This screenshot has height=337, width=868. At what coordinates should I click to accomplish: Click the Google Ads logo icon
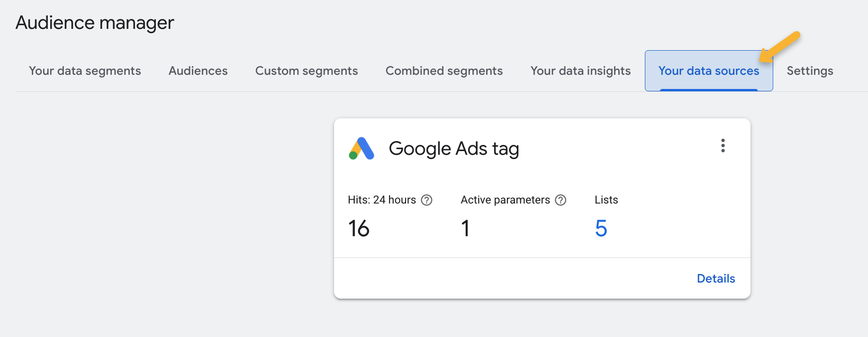[x=362, y=149]
